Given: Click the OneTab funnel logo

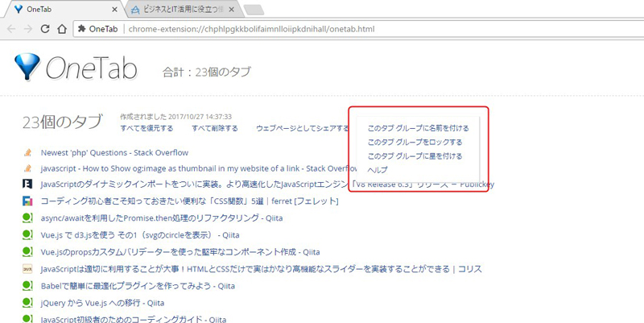Looking at the screenshot, I should (27, 66).
